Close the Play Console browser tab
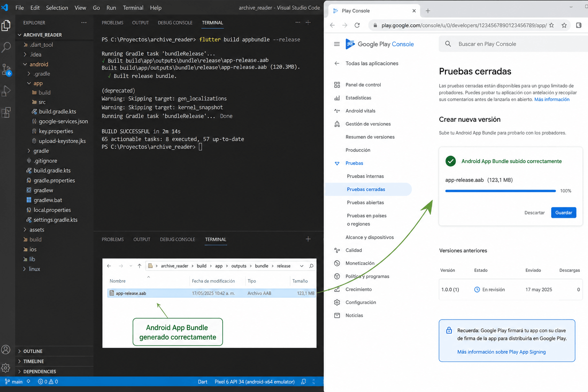This screenshot has width=588, height=392. point(414,11)
